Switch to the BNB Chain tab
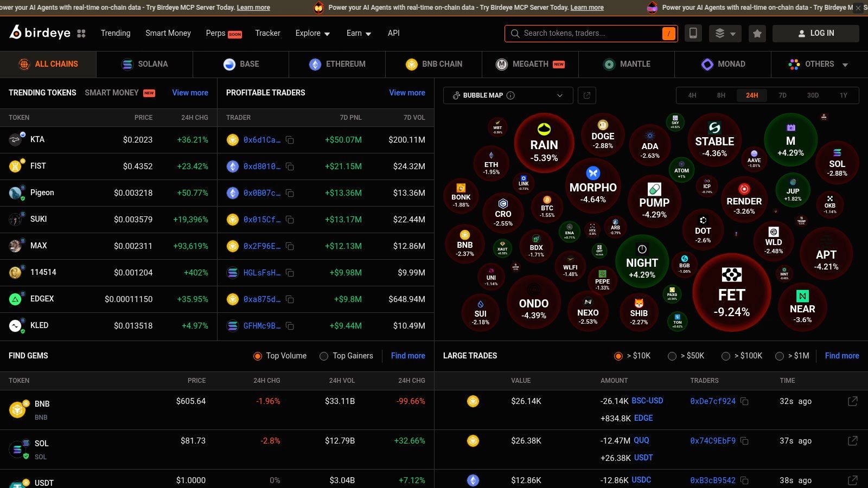 click(x=434, y=64)
